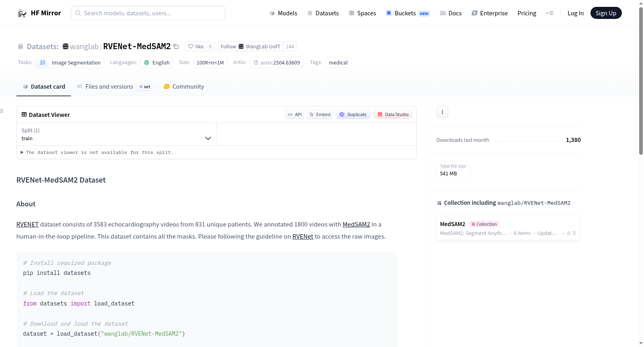Follow WangLab UofT
This screenshot has height=347, width=644.
(250, 46)
